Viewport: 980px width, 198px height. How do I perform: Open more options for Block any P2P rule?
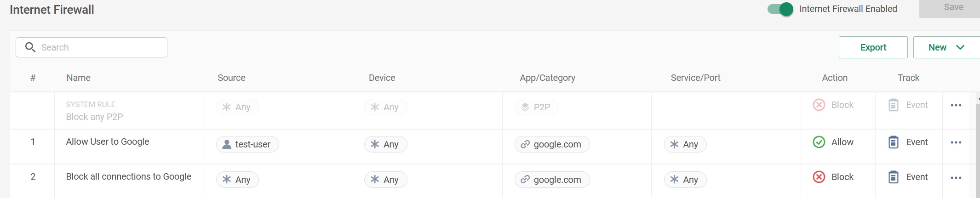point(956,105)
